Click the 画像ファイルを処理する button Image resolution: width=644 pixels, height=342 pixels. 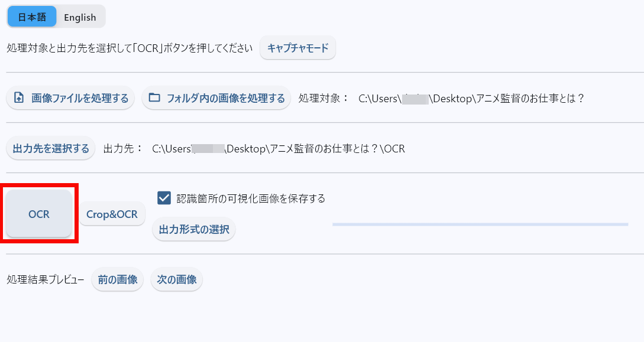pyautogui.click(x=71, y=98)
